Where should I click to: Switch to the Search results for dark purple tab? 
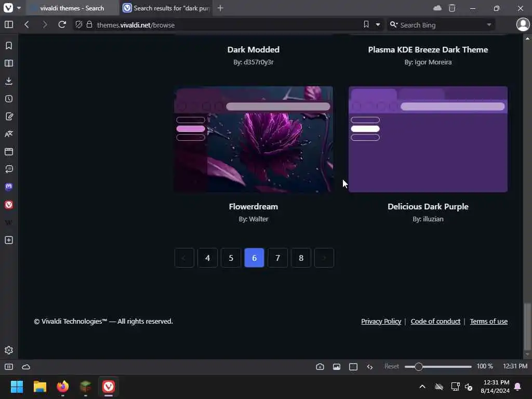pos(166,8)
